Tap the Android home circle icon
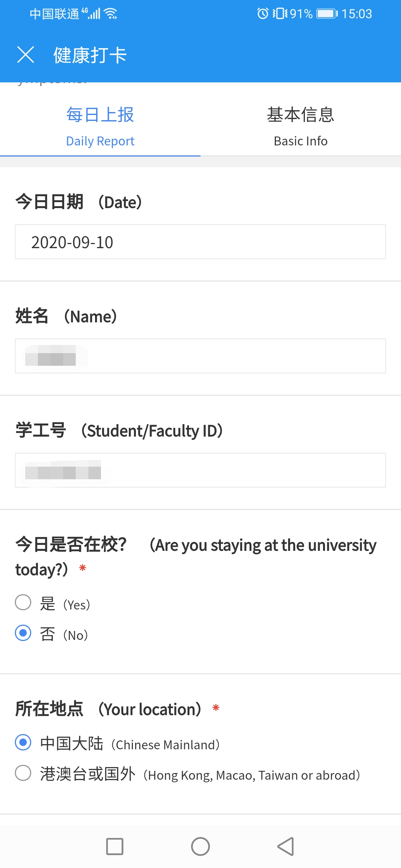The width and height of the screenshot is (401, 868). tap(200, 846)
